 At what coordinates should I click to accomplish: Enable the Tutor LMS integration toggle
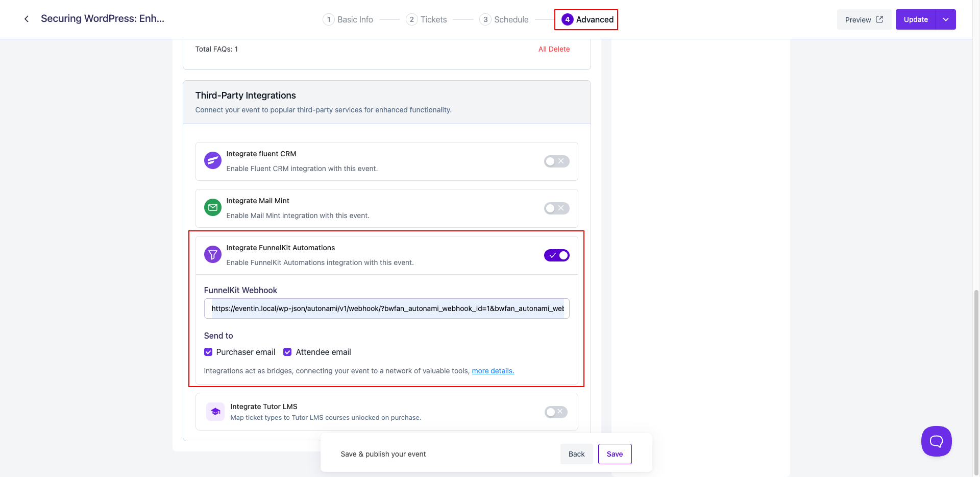coord(556,412)
